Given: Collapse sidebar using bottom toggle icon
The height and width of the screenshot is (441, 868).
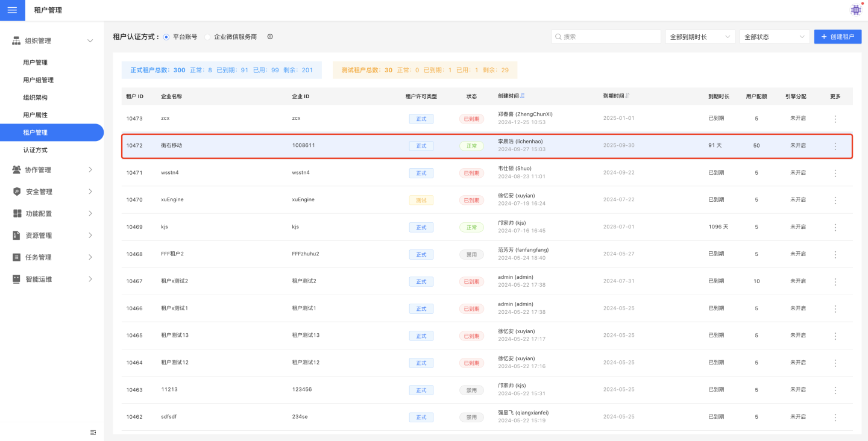Looking at the screenshot, I should click(93, 433).
